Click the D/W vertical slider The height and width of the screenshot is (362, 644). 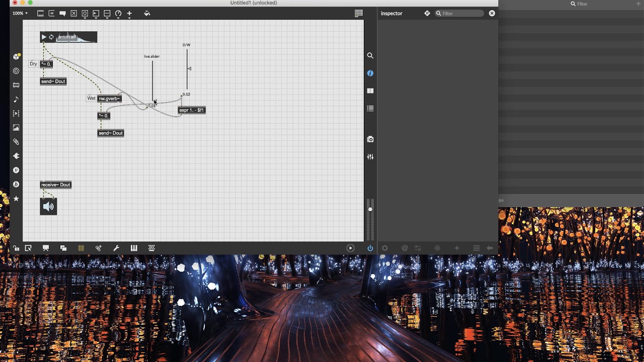(x=187, y=70)
